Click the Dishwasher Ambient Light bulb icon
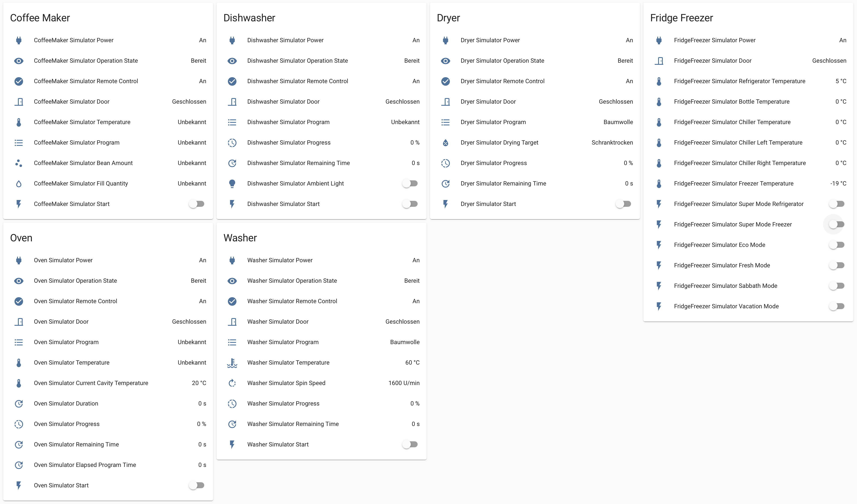This screenshot has height=504, width=857. click(232, 184)
